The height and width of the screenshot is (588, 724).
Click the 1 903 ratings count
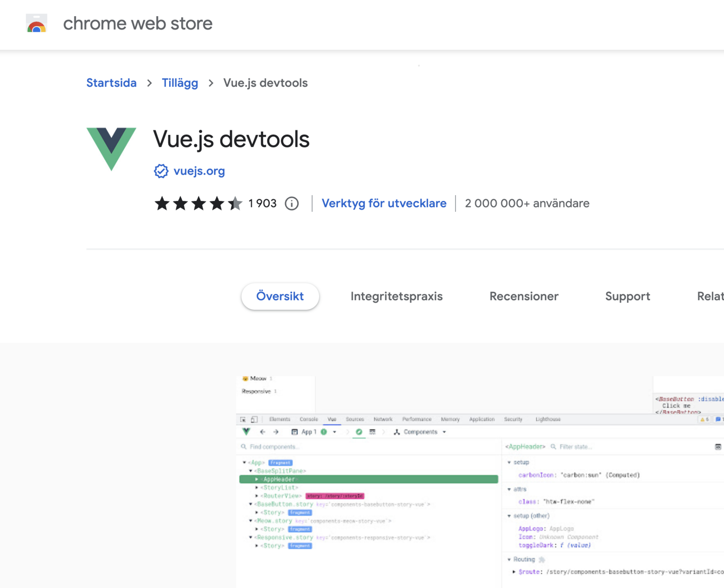tap(262, 203)
